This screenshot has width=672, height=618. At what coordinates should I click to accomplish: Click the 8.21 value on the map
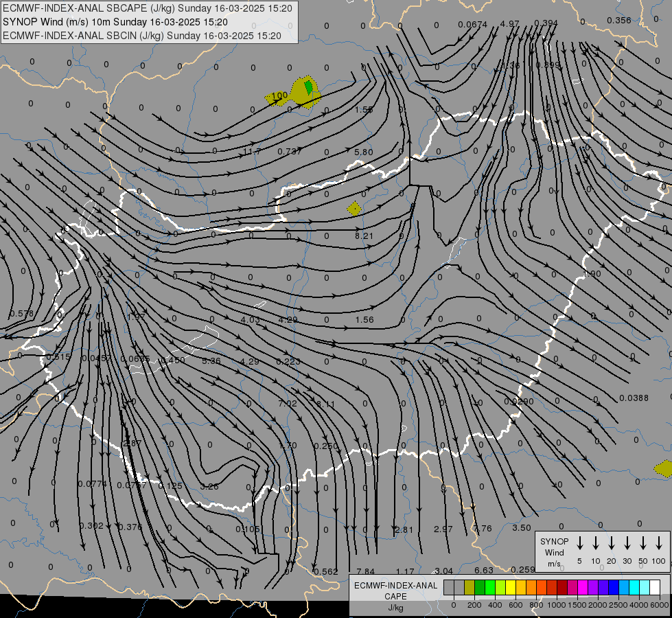(364, 236)
